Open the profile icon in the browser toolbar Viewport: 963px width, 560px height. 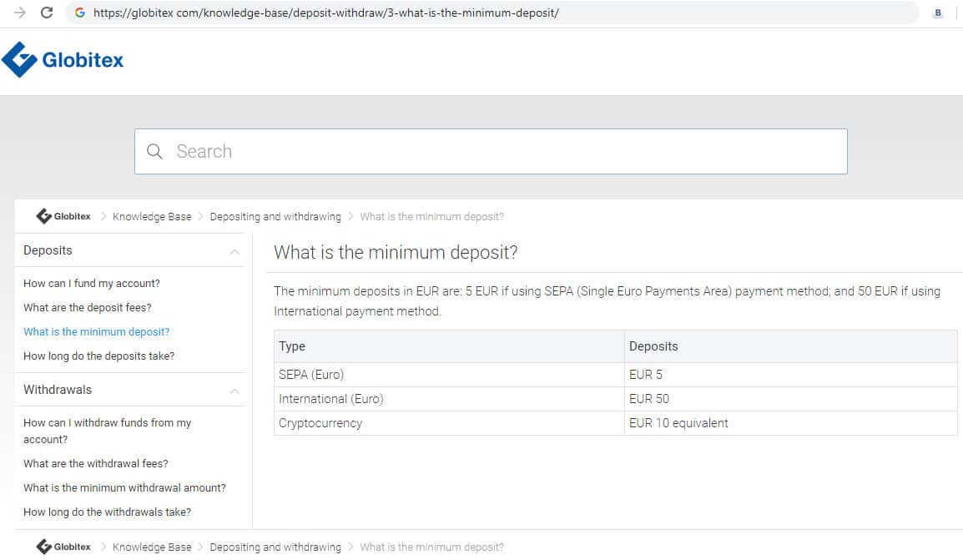click(938, 13)
